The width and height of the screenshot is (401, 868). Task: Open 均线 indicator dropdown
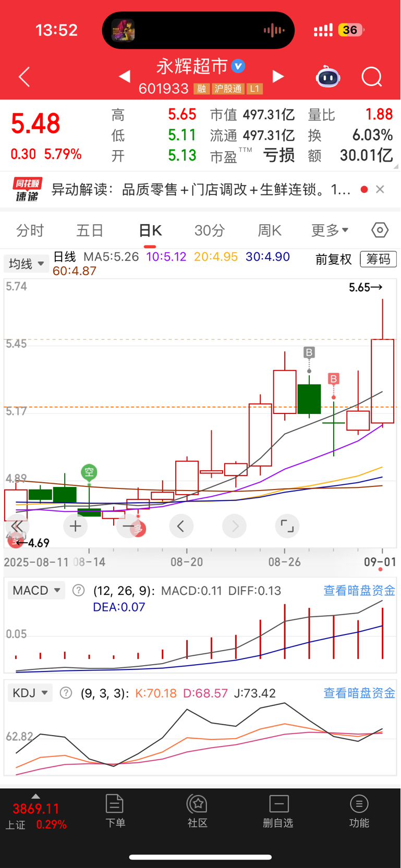click(x=26, y=264)
